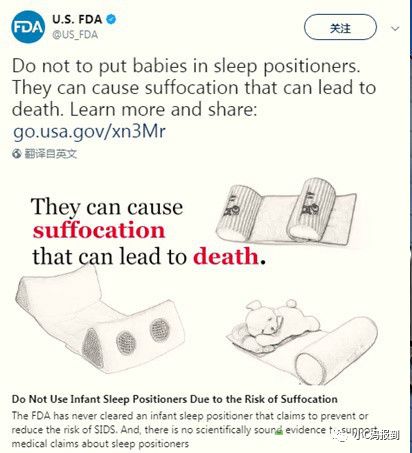Click the globe translation icon
This screenshot has height=453, width=412.
pos(16,154)
